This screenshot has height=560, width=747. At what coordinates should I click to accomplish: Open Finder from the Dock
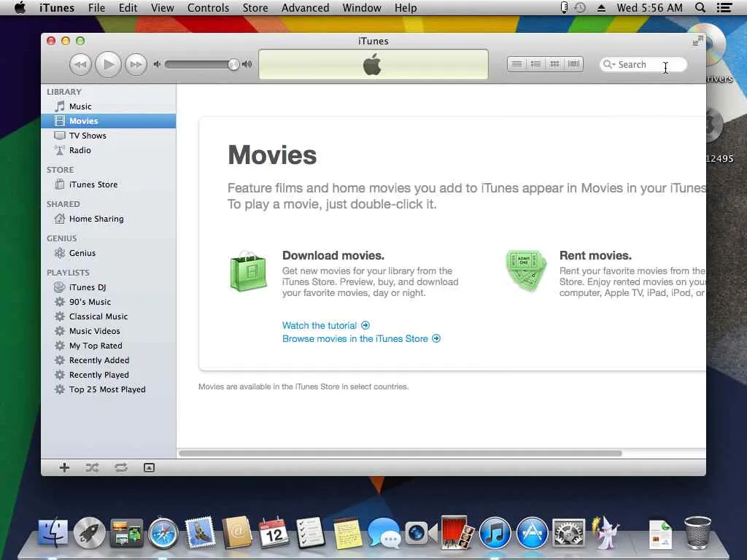[53, 532]
